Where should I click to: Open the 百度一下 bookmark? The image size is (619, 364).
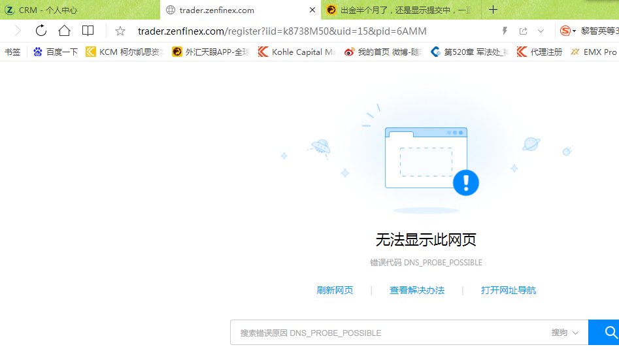(56, 52)
